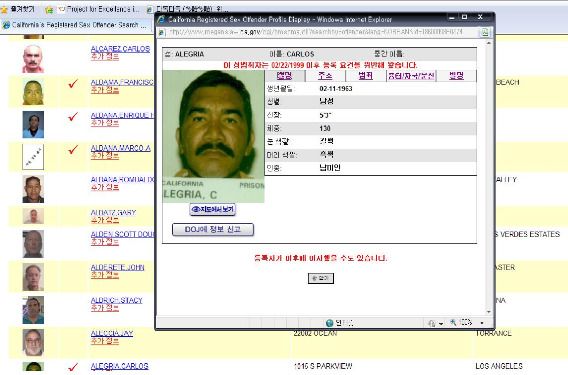Click the add-to-favorites-bar icon beside Favorites
The height and width of the screenshot is (375, 568).
[x=49, y=10]
